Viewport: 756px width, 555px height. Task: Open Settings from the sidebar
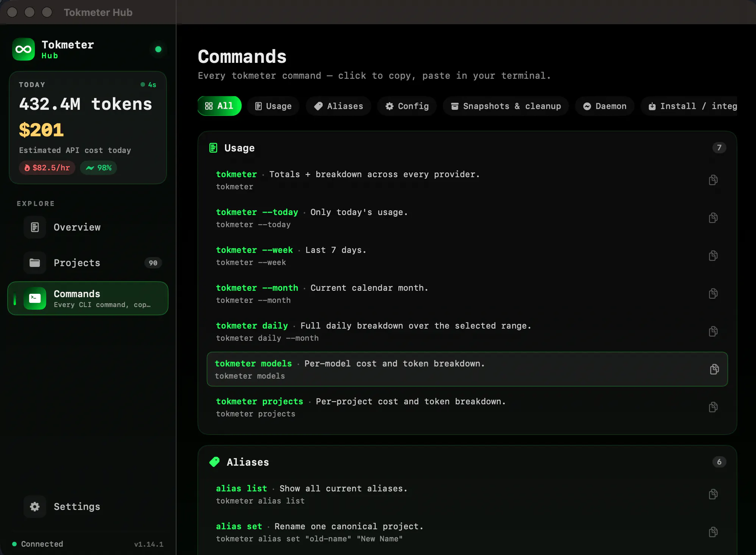88,507
